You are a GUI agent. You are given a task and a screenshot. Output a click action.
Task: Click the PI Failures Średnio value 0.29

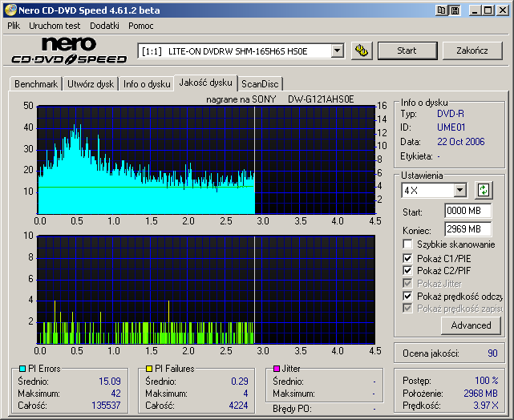(239, 382)
